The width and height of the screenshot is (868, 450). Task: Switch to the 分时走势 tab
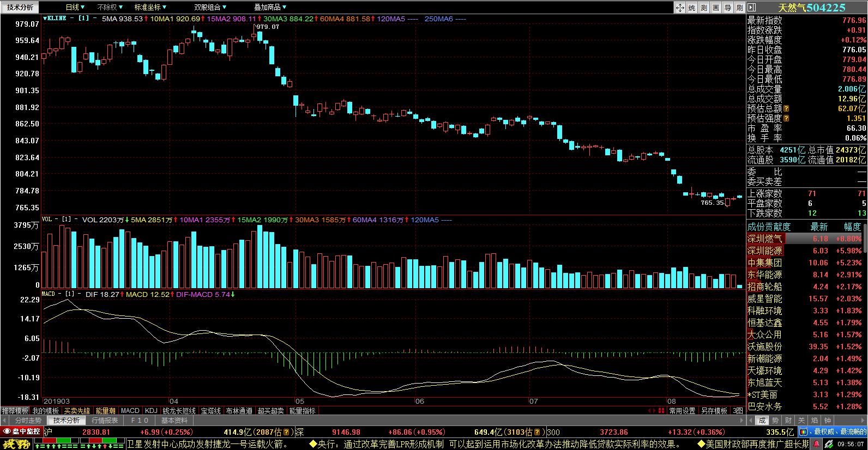point(28,421)
